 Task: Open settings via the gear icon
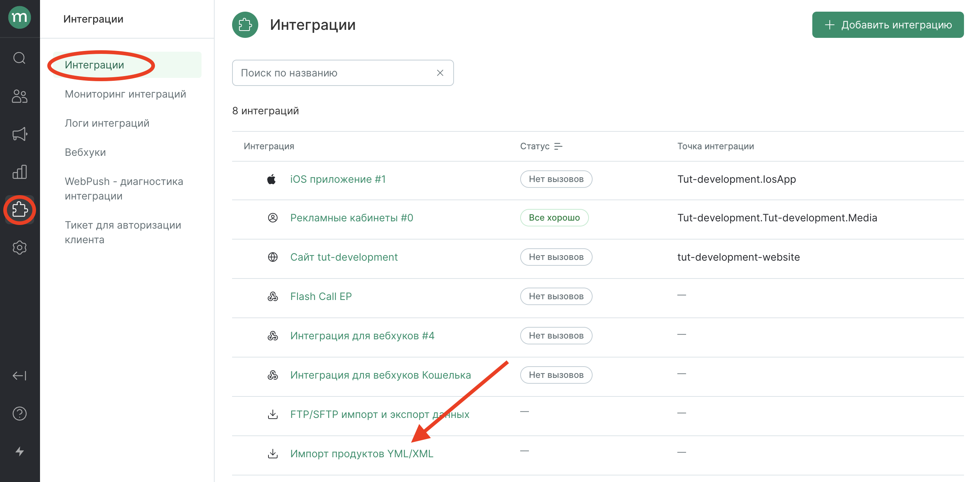[x=19, y=248]
